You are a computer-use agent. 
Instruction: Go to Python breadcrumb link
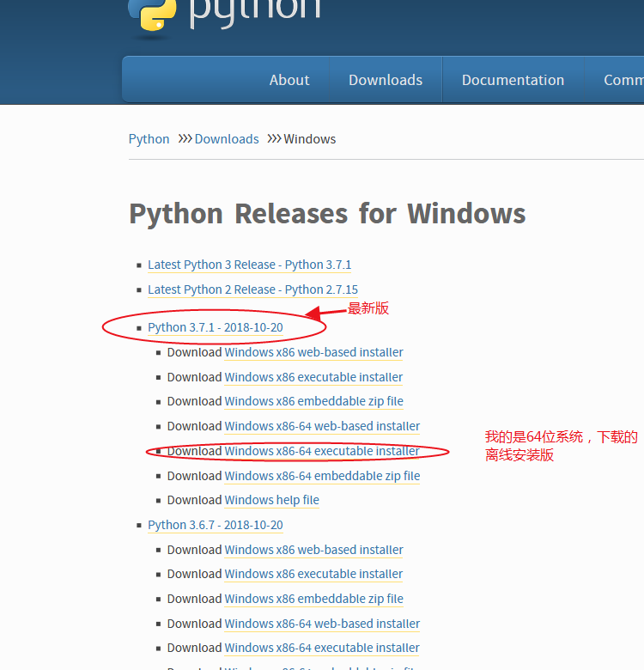coord(149,139)
